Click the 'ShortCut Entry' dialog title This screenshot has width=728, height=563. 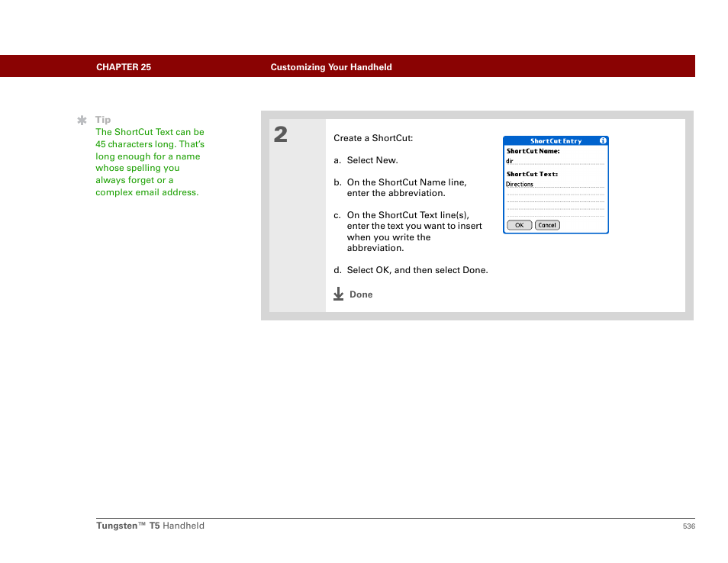(x=556, y=141)
